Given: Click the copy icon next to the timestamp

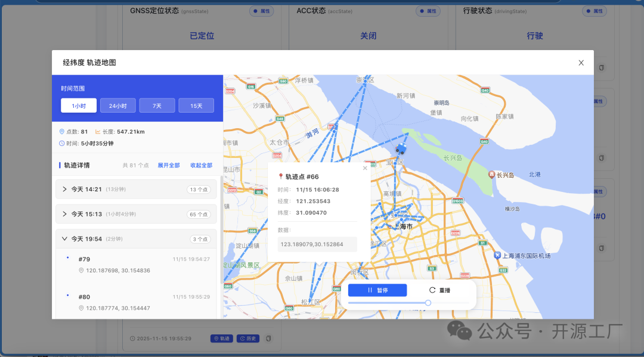Looking at the screenshot, I should tap(268, 338).
